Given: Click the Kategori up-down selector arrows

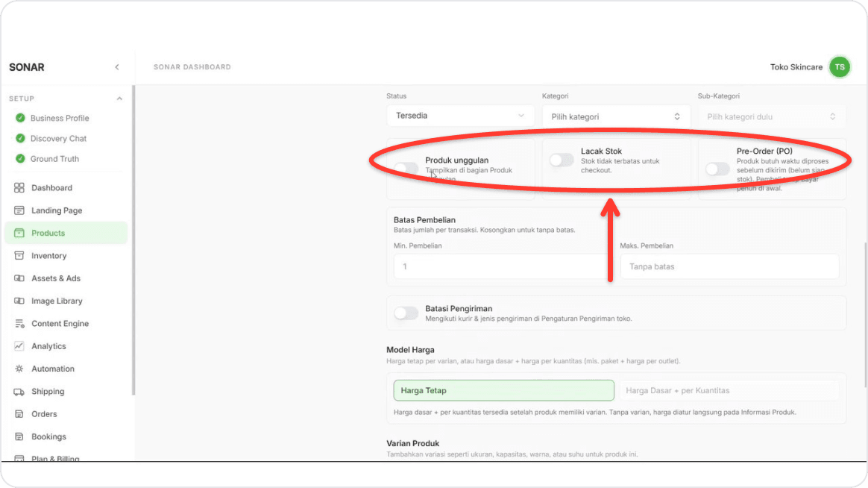Looking at the screenshot, I should point(677,116).
